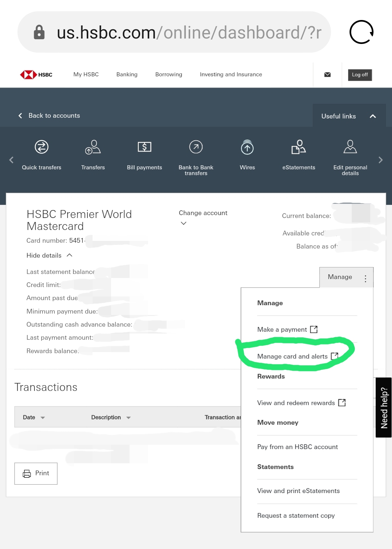The height and width of the screenshot is (549, 392).
Task: Collapse the Useful links panel
Action: pyautogui.click(x=372, y=116)
